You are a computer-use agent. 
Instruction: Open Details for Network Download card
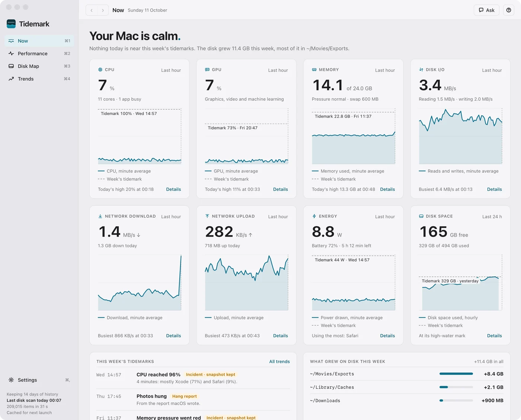tap(173, 336)
